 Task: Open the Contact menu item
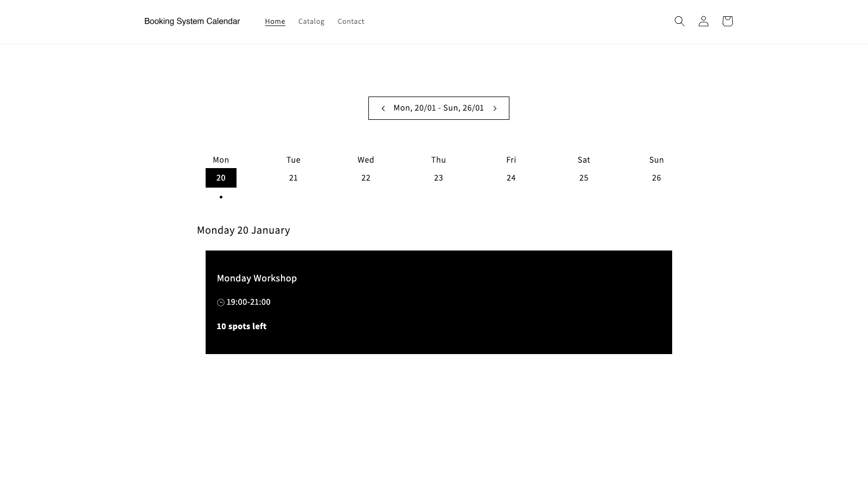tap(351, 22)
